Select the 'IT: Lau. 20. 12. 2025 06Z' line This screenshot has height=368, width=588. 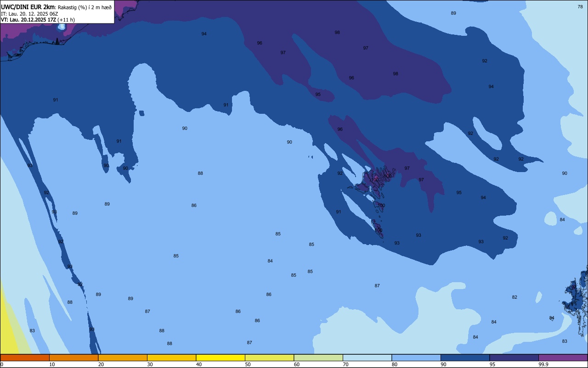[29, 14]
